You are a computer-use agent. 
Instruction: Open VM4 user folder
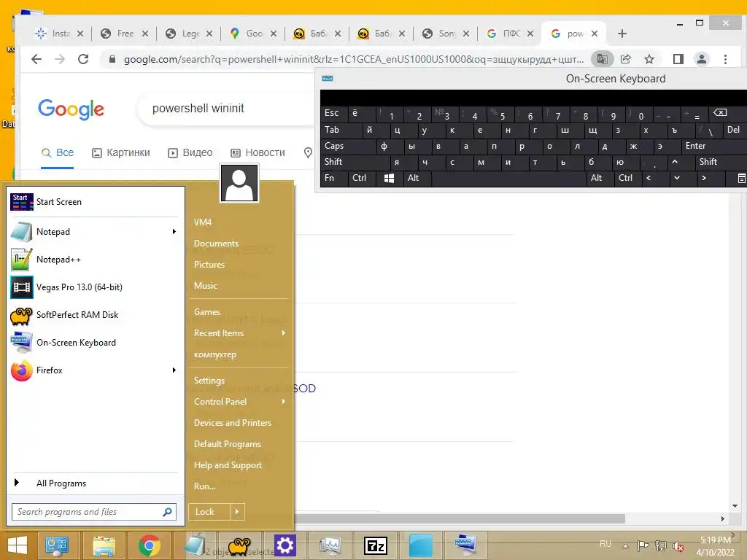(x=203, y=222)
